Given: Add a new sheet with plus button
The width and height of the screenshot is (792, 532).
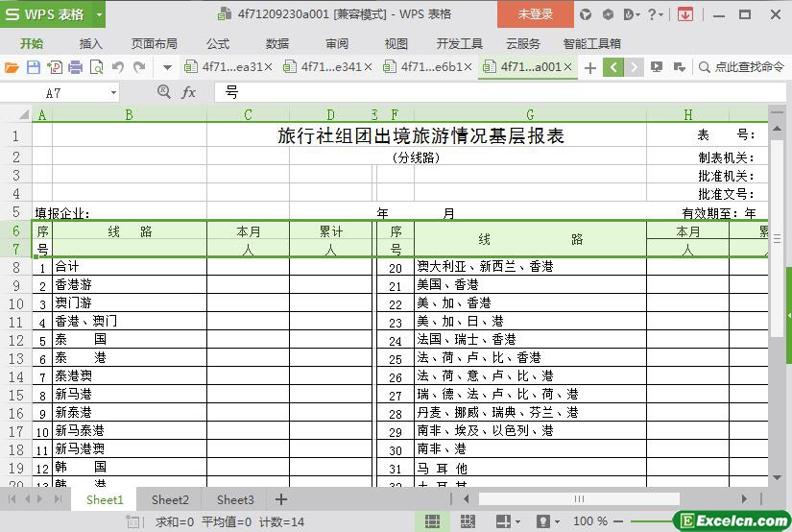Looking at the screenshot, I should (x=281, y=499).
